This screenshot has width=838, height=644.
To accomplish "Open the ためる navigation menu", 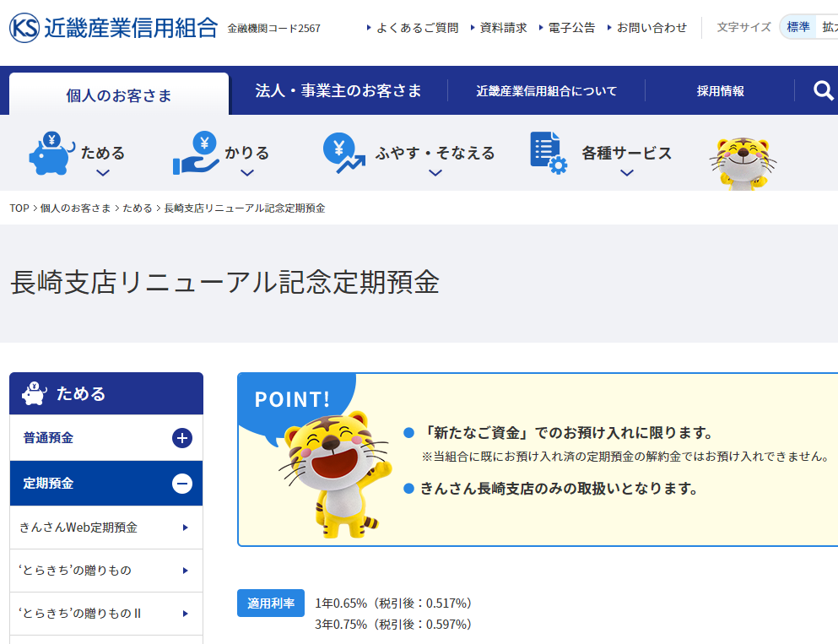I will (x=103, y=153).
